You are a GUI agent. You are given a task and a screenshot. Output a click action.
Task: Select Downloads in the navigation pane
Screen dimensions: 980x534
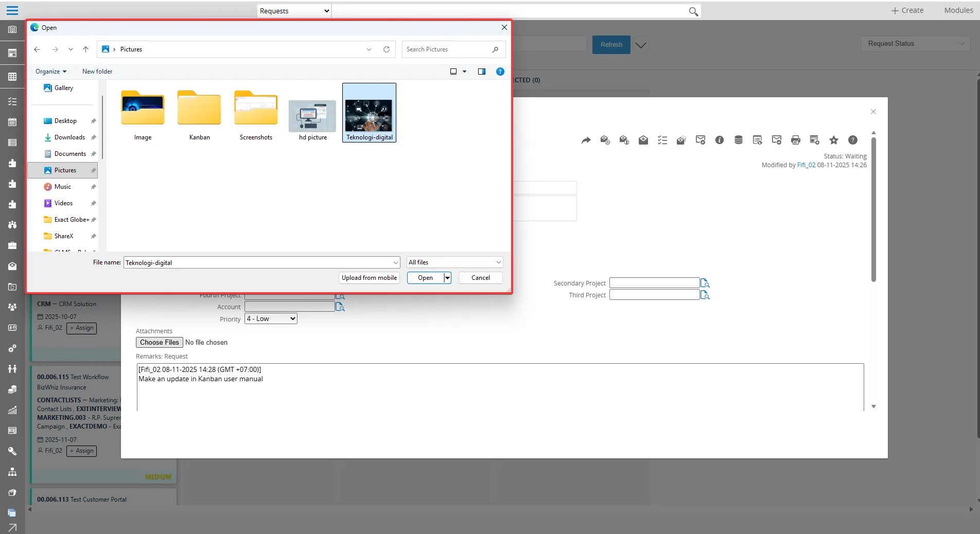pos(69,137)
